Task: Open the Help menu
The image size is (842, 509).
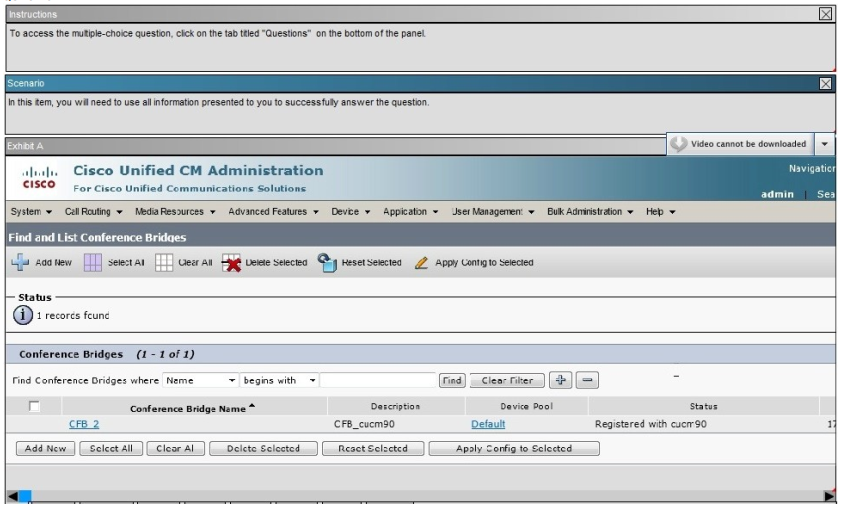Action: 660,212
